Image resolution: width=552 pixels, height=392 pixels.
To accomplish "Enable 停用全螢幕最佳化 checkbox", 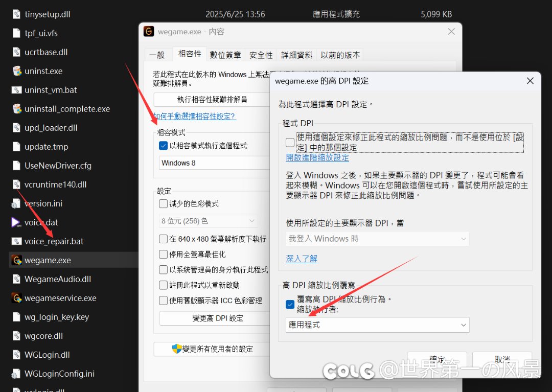I will 164,254.
